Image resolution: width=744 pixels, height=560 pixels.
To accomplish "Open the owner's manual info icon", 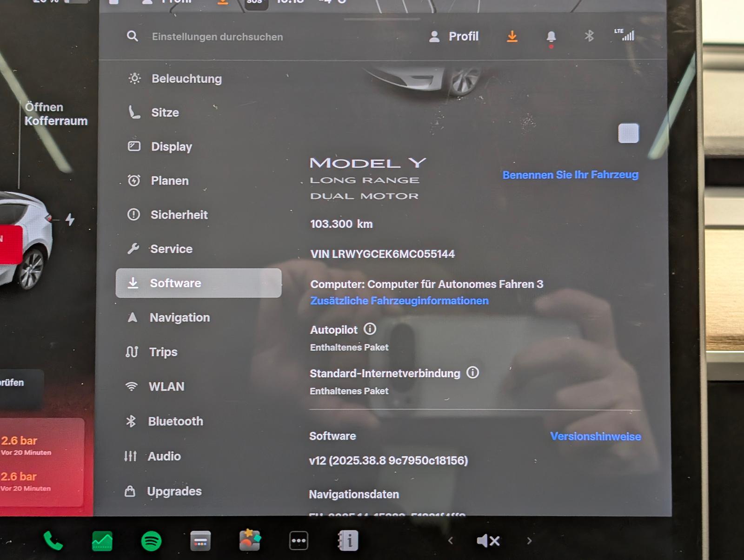I will (348, 541).
